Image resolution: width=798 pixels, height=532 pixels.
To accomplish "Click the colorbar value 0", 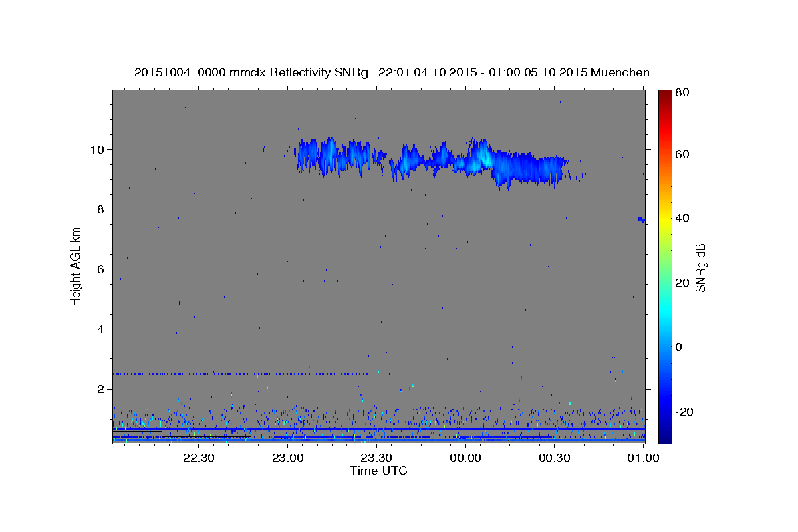I will click(x=680, y=347).
